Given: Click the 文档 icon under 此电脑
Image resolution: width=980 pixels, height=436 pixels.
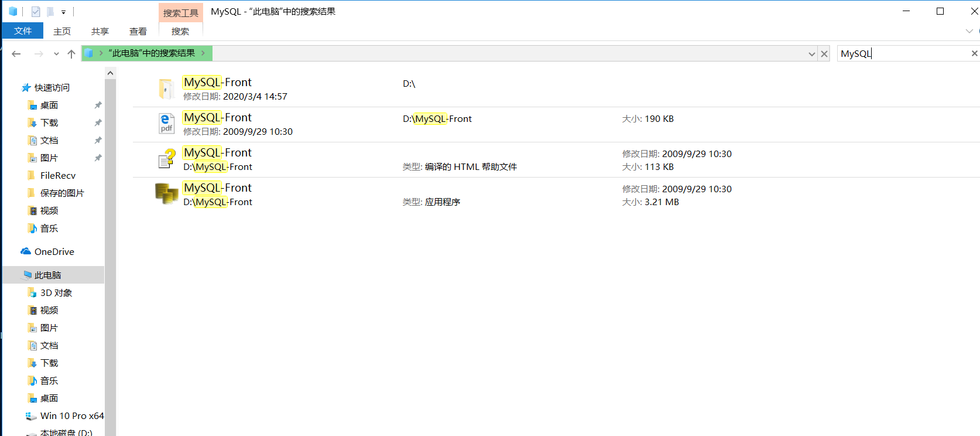Looking at the screenshot, I should pos(33,345).
